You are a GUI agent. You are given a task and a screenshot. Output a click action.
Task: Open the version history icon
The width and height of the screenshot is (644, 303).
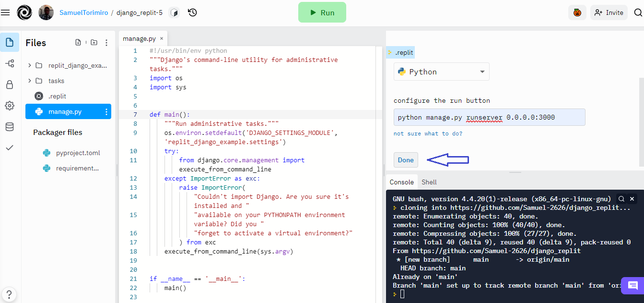point(192,13)
